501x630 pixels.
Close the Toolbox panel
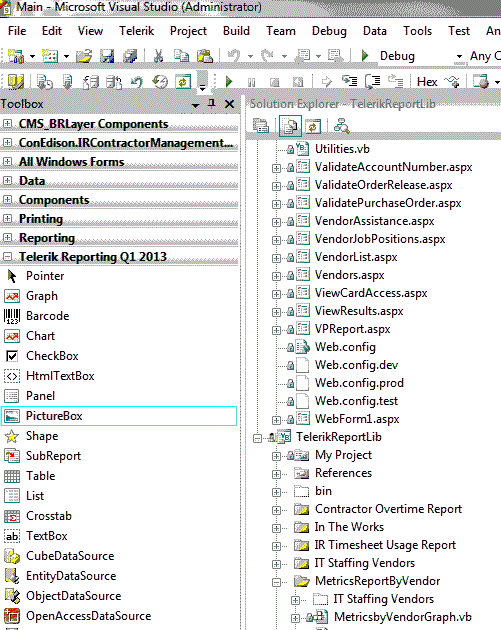229,104
